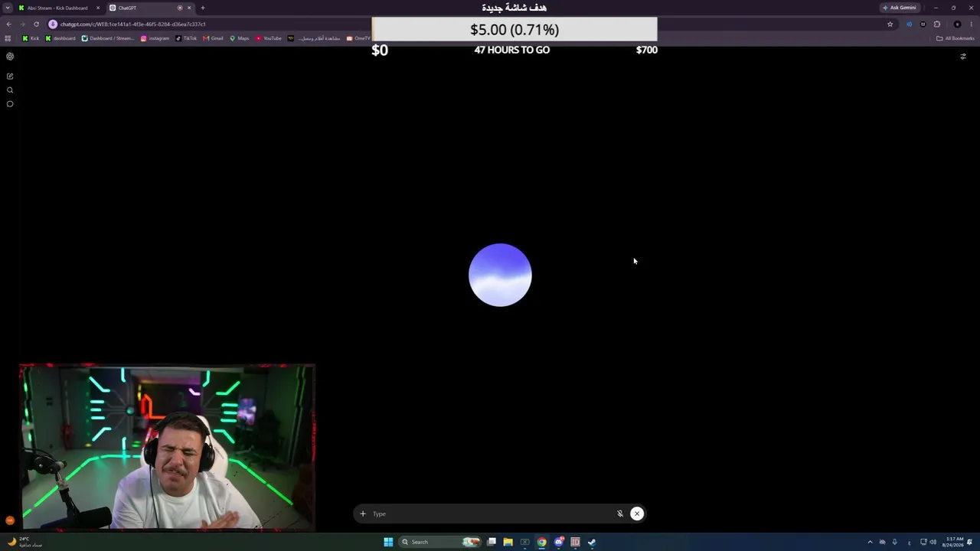Click the $700 goal amount

647,50
